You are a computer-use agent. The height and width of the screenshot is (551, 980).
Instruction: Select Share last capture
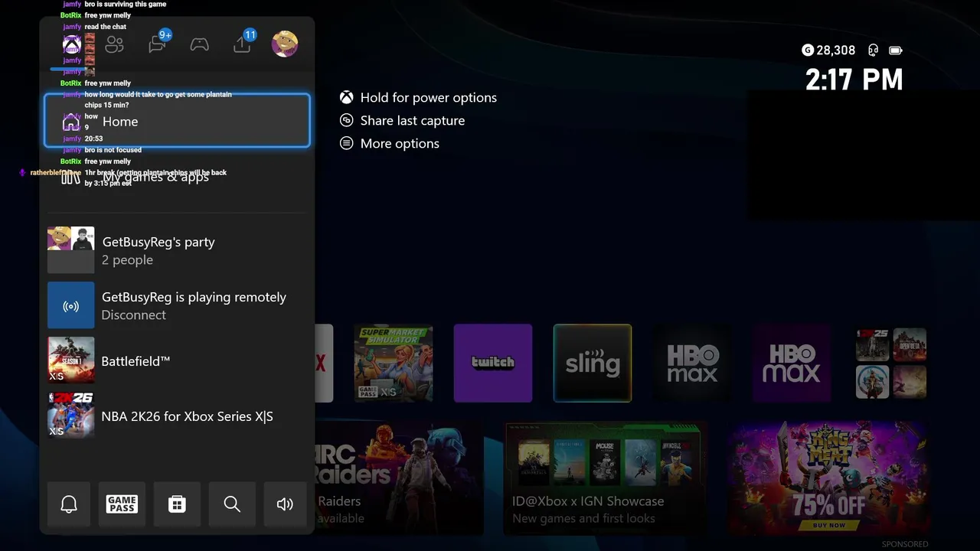click(403, 120)
